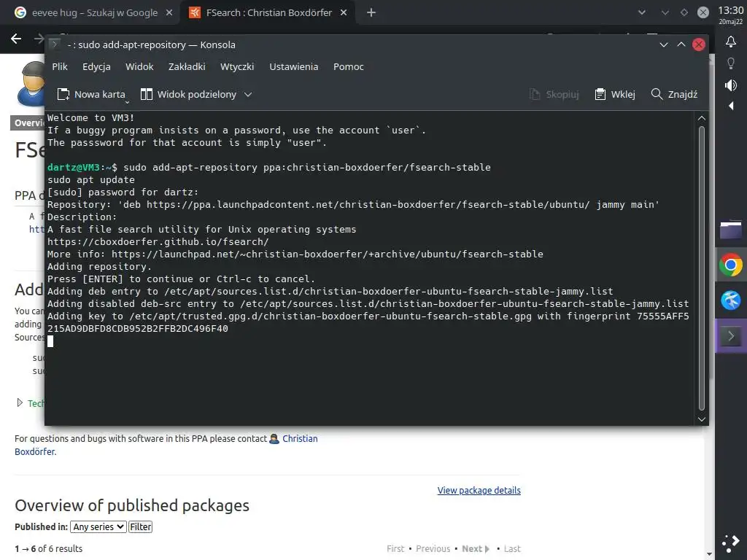Image resolution: width=747 pixels, height=560 pixels.
Task: Click the Filter button
Action: coord(141,526)
